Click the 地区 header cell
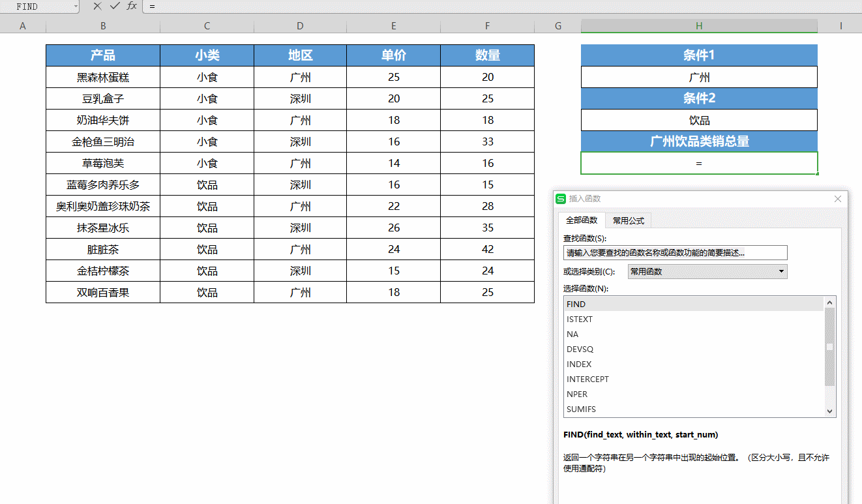Screen dimensions: 862x504 [x=300, y=55]
